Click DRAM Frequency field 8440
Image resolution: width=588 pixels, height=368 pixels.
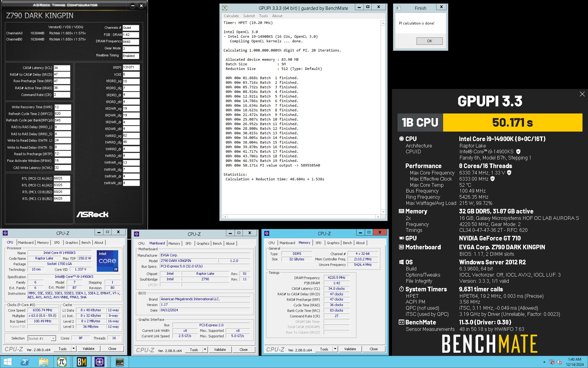click(x=131, y=42)
